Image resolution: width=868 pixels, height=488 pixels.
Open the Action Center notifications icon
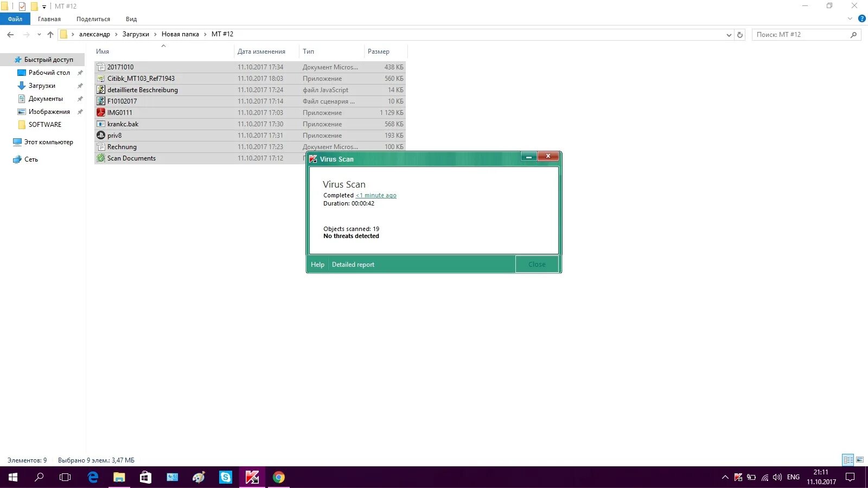click(x=850, y=477)
